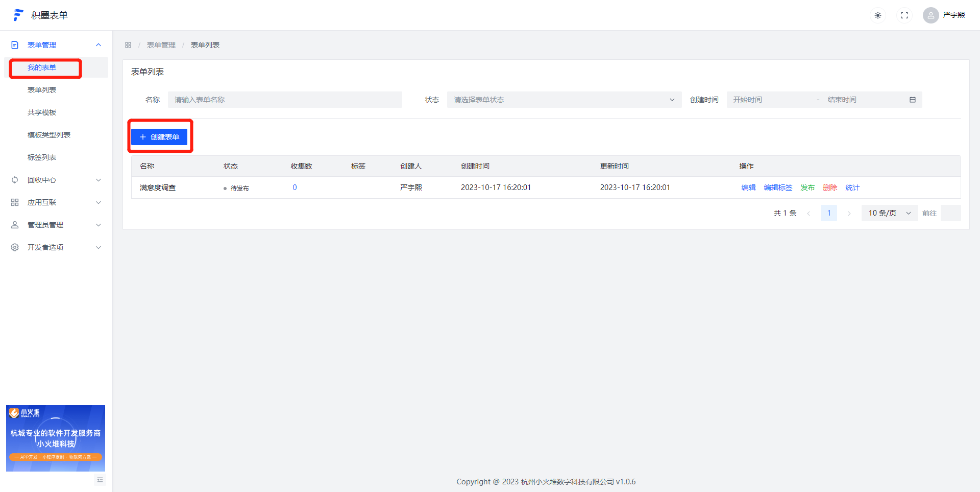Screen dimensions: 980x492
Task: Select 共享模板 in the sidebar
Action: (42, 112)
